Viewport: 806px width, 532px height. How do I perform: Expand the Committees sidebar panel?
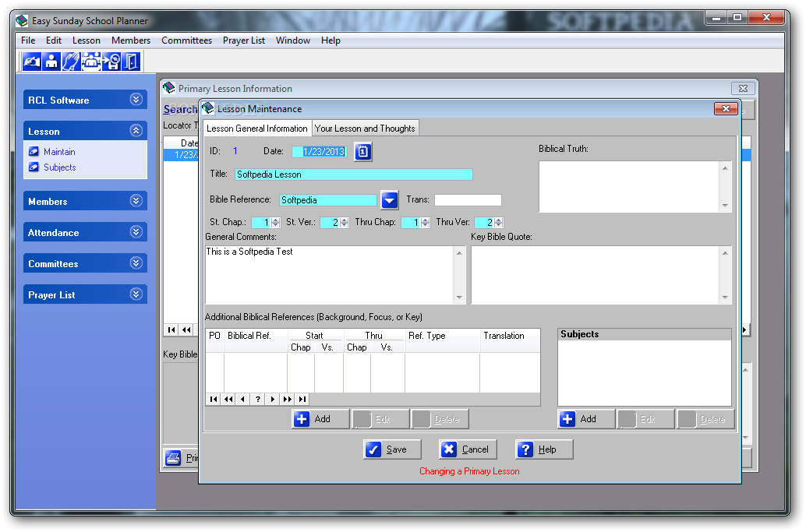click(136, 263)
